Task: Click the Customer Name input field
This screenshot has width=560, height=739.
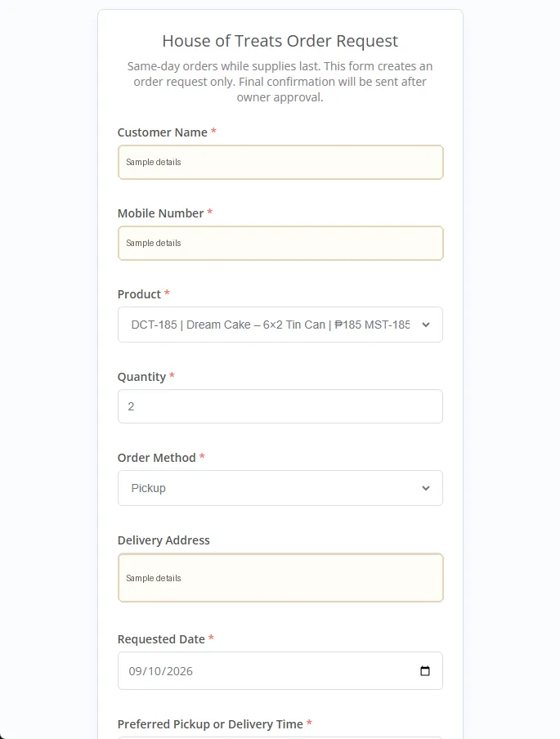Action: pos(280,162)
